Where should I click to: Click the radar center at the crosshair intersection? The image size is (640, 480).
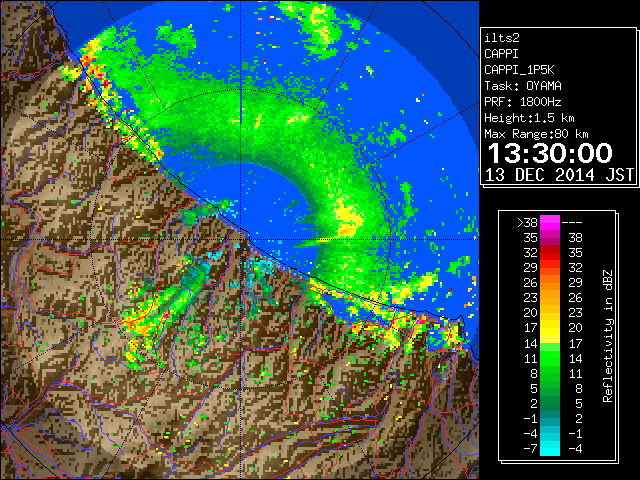pos(241,239)
